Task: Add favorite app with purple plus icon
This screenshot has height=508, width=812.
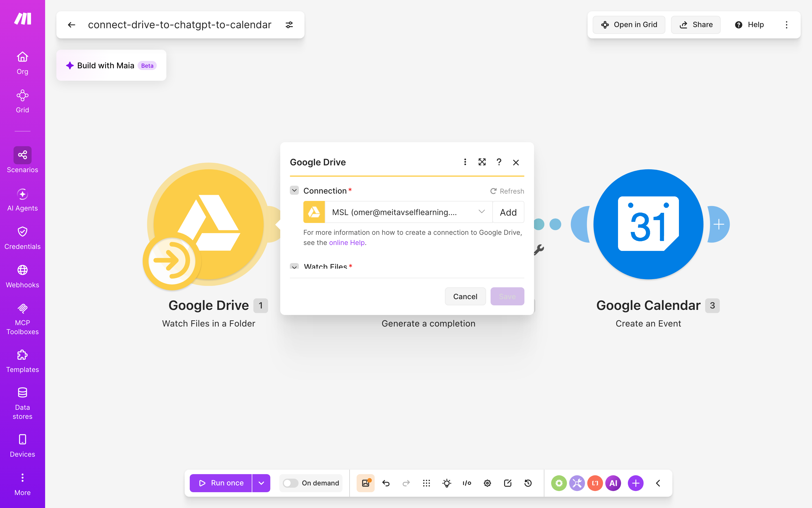Action: click(x=636, y=483)
